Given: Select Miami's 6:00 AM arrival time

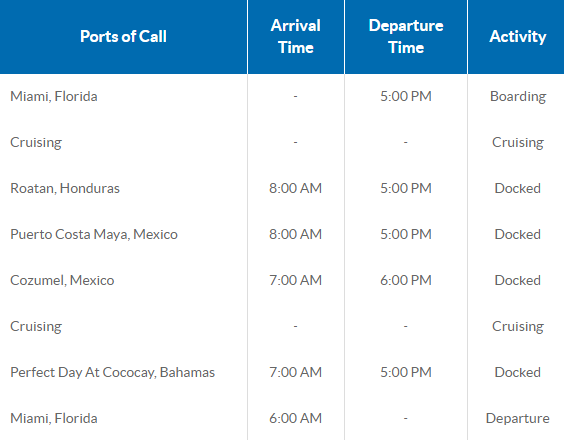Looking at the screenshot, I should [x=295, y=418].
